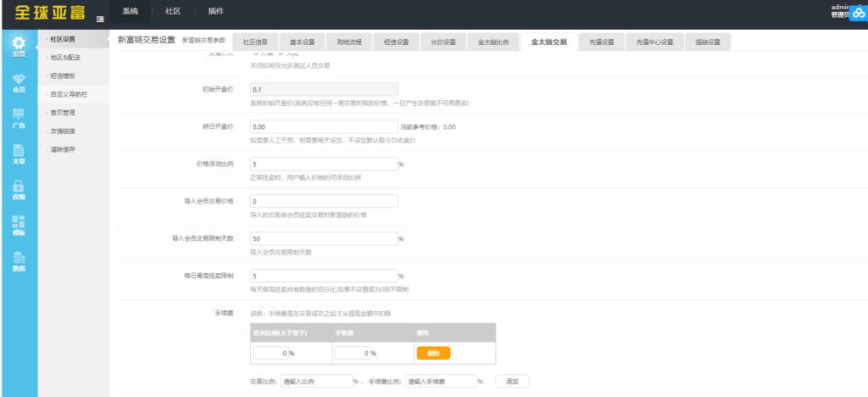Click the 交易比例 请输入比例 field
The height and width of the screenshot is (397, 868).
pyautogui.click(x=316, y=382)
